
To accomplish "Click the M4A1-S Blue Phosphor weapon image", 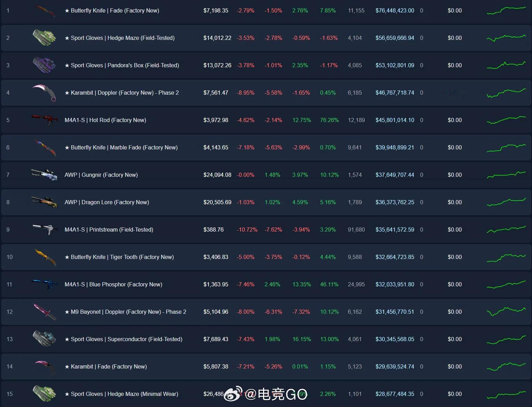I will (44, 284).
